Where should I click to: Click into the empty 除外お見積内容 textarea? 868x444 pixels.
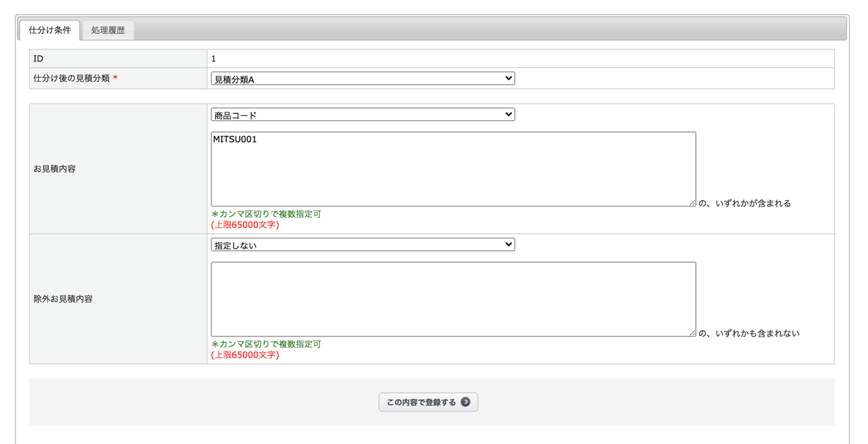pos(453,299)
